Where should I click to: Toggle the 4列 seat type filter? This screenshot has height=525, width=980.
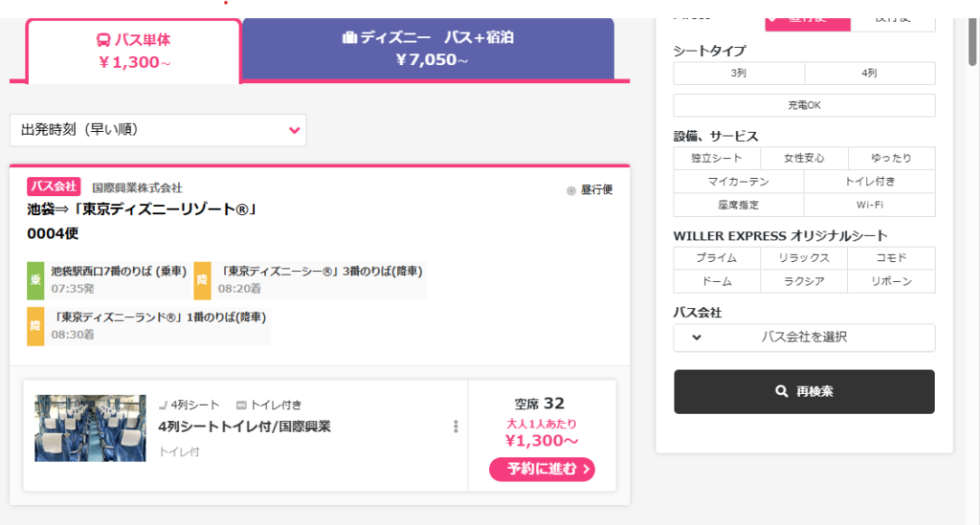coord(869,73)
